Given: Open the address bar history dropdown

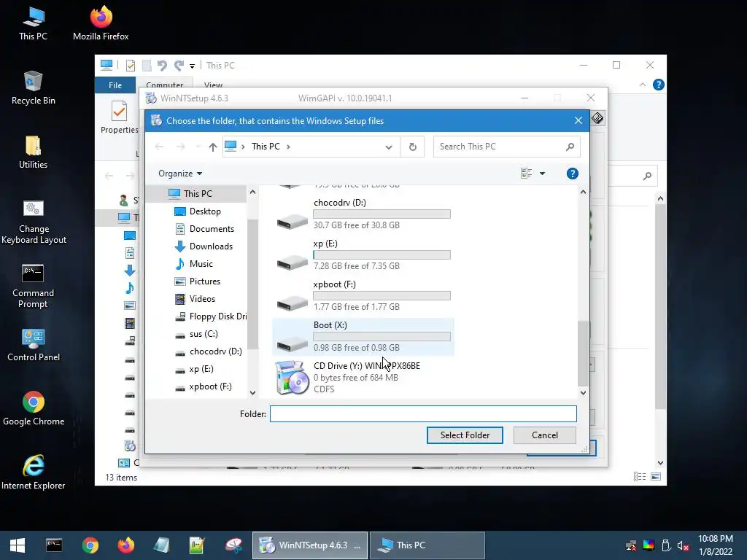Looking at the screenshot, I should (x=389, y=147).
